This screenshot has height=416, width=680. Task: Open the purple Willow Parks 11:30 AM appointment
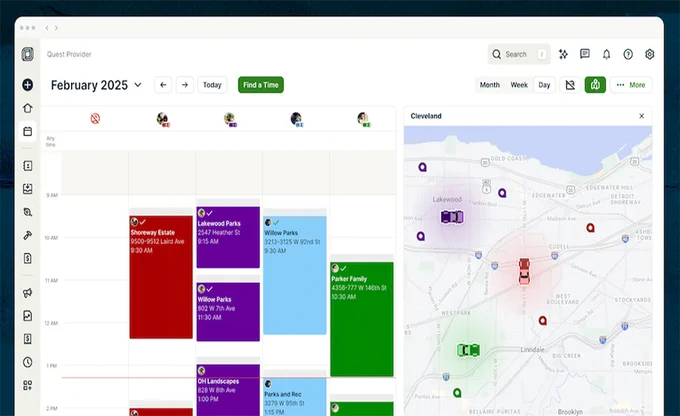tap(228, 312)
